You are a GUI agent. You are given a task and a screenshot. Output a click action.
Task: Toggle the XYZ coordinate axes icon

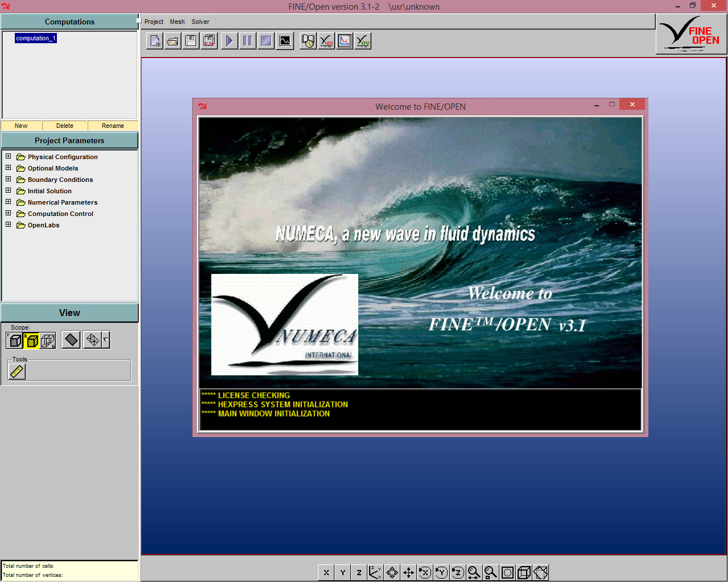(376, 572)
